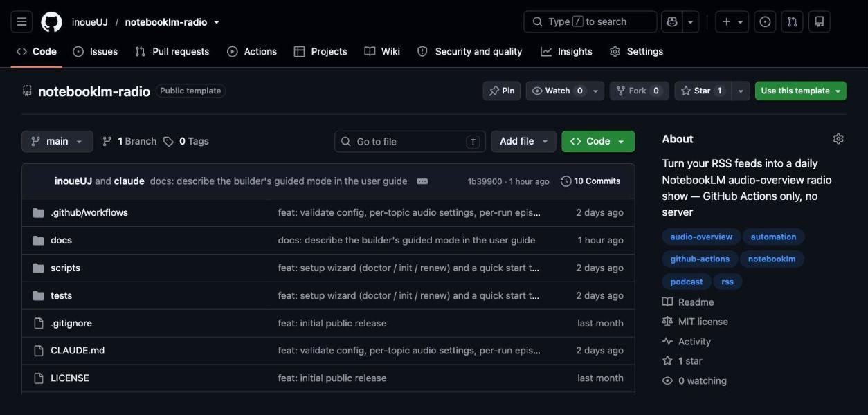
Task: Open the Add file dropdown
Action: tap(523, 141)
